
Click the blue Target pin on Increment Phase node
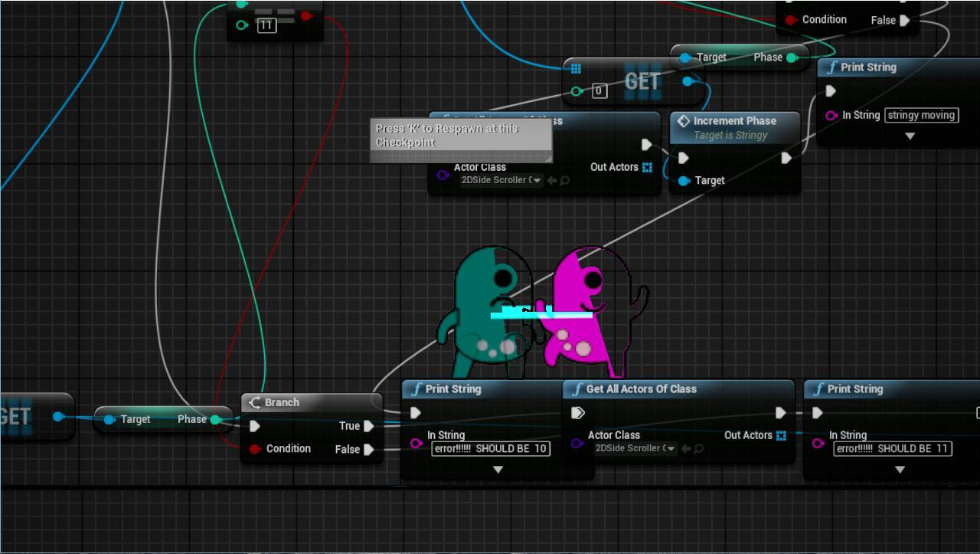tap(684, 181)
